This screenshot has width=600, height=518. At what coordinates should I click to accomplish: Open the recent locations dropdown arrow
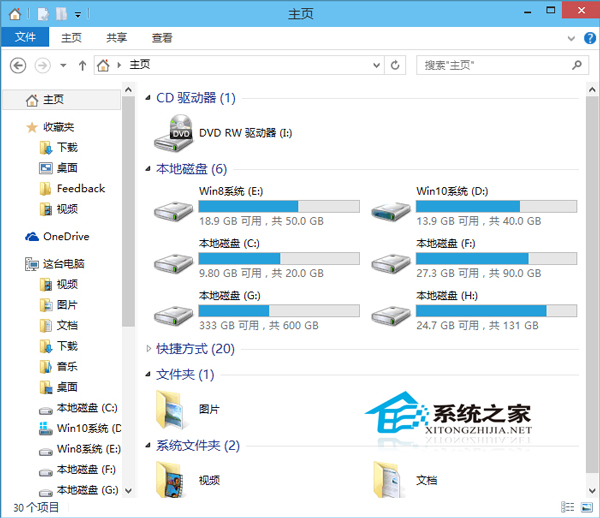pos(63,65)
